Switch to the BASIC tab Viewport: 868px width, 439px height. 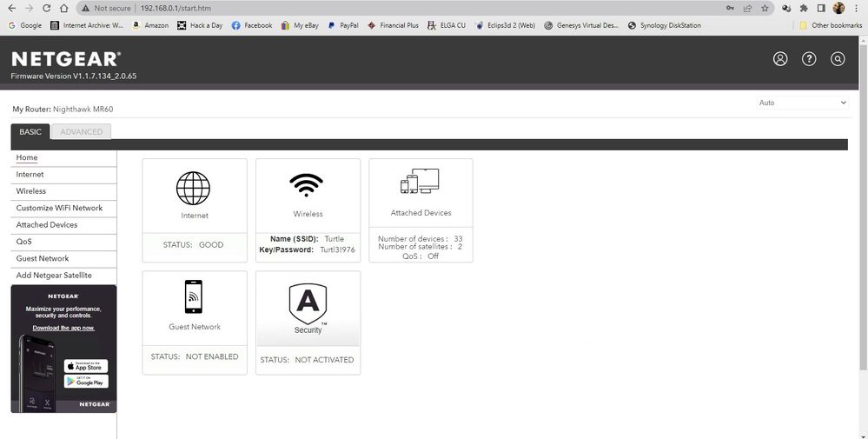pyautogui.click(x=30, y=132)
